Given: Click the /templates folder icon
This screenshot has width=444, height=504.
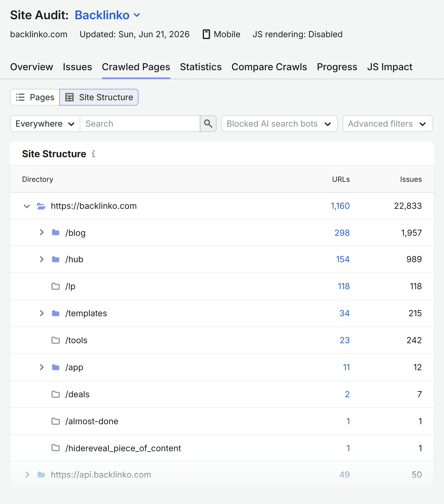Looking at the screenshot, I should (56, 313).
